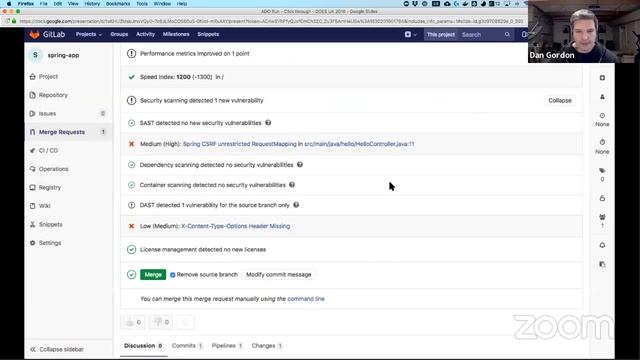Click the Apple menu icon

[9, 4]
